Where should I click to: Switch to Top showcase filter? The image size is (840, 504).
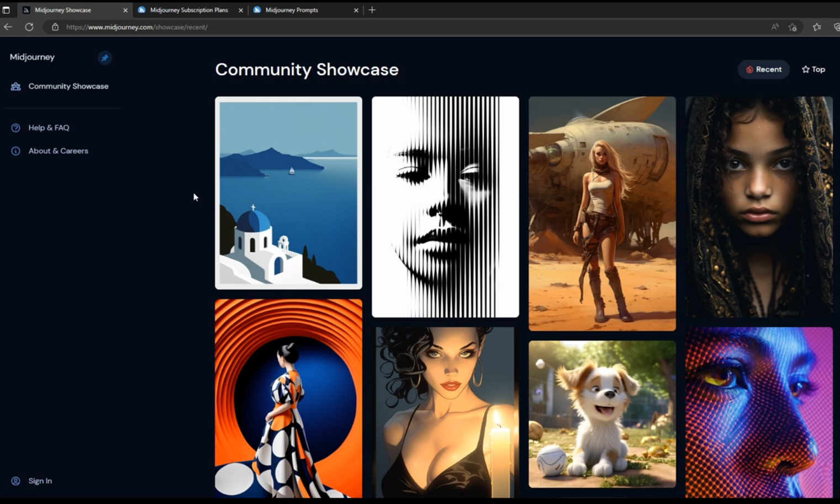pos(813,70)
